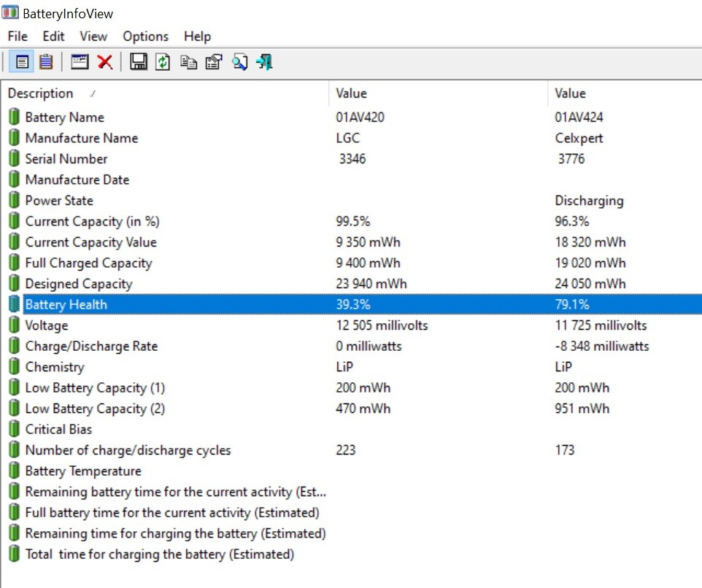The image size is (702, 588).
Task: Click the first Value column header
Action: coord(438,93)
